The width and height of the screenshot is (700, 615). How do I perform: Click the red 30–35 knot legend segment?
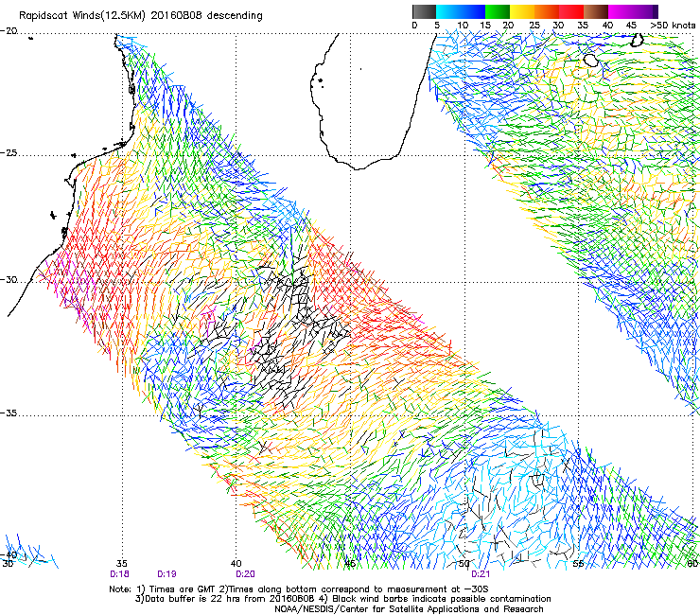click(x=571, y=11)
